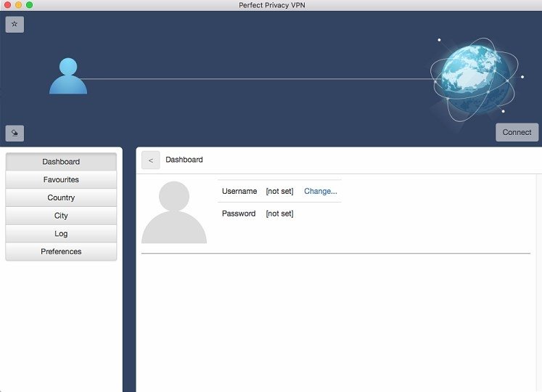Open the City server list
The height and width of the screenshot is (392, 542).
(61, 216)
